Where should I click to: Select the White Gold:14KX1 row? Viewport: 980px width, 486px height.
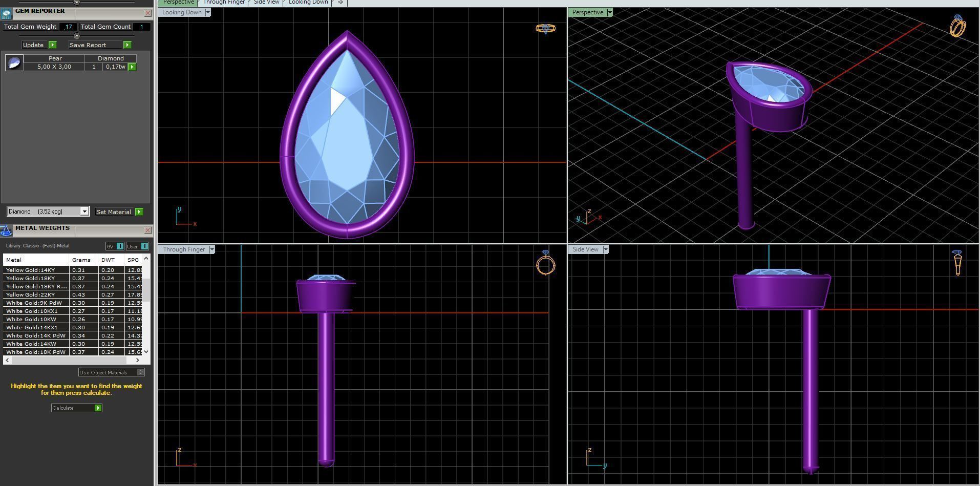point(73,327)
